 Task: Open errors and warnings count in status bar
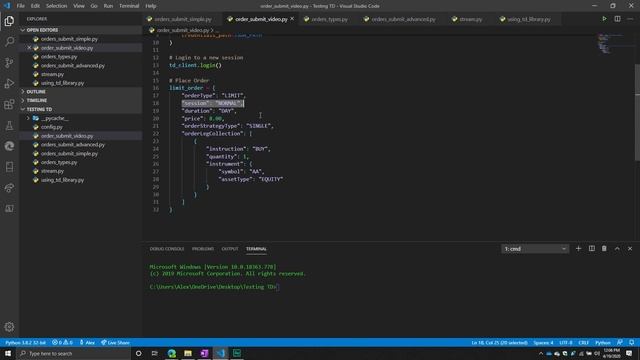coord(62,342)
